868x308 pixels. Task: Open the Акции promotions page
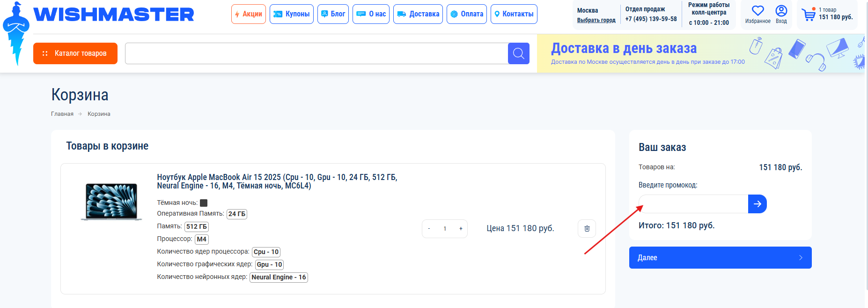pos(249,14)
